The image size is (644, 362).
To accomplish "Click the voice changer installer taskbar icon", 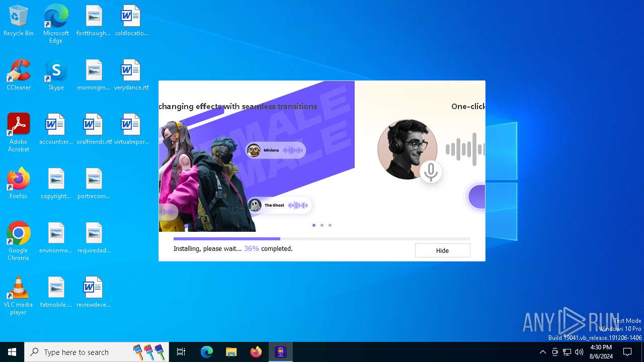I will (x=281, y=352).
